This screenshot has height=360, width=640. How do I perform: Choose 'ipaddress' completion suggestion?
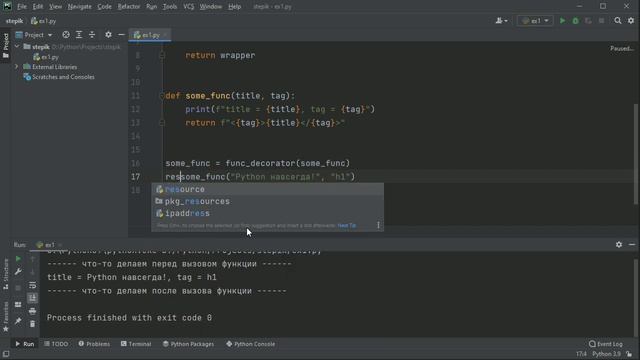pyautogui.click(x=267, y=213)
